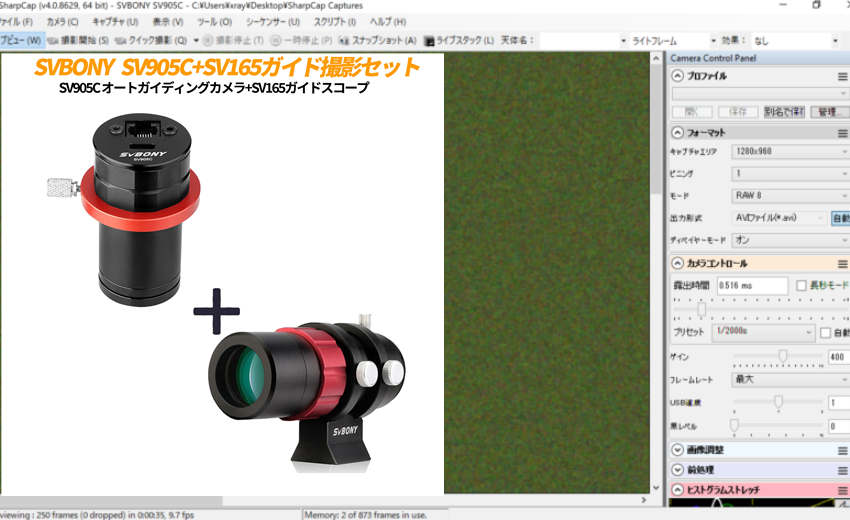Adjust the USB速度 slider
Screen dimensions: 850x520
point(778,402)
